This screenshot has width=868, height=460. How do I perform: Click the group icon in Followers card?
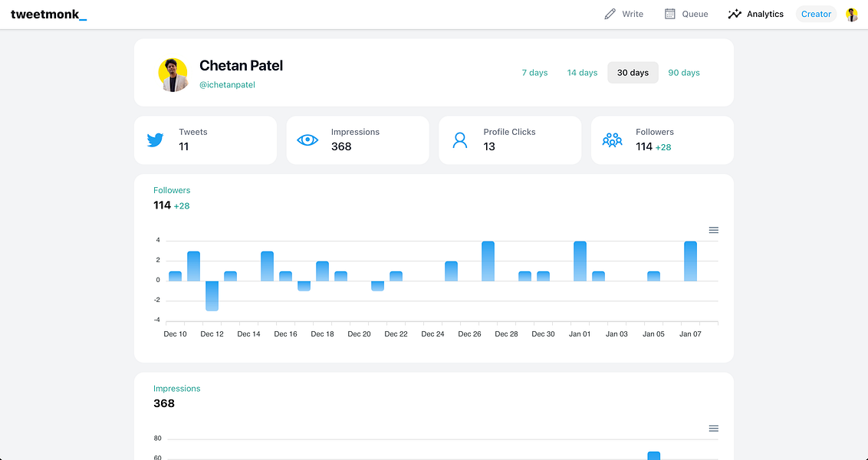click(x=612, y=140)
